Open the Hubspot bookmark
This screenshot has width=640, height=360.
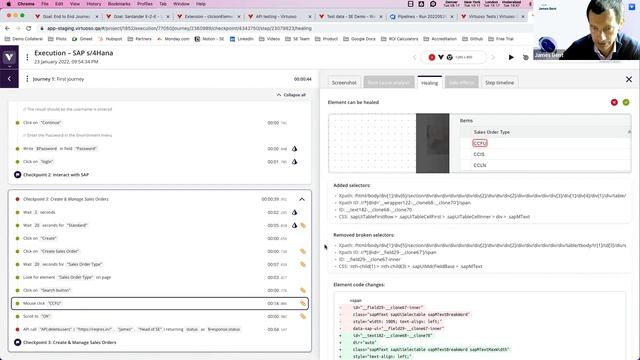click(110, 39)
